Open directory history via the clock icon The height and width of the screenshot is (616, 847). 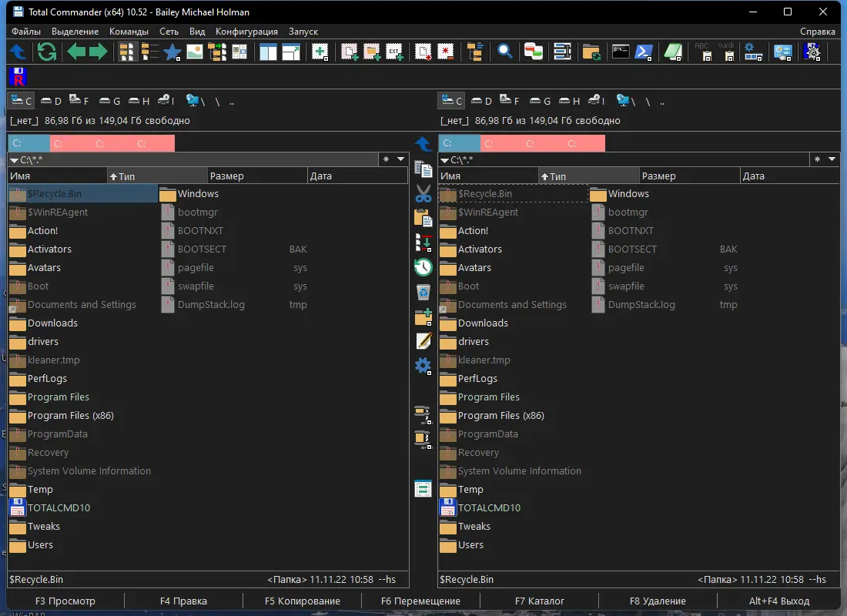423,267
